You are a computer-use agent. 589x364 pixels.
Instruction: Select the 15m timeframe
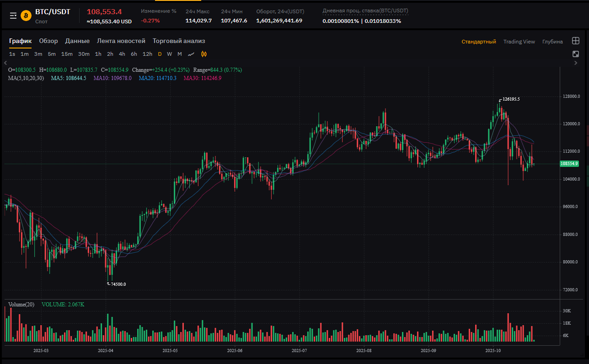pyautogui.click(x=67, y=54)
